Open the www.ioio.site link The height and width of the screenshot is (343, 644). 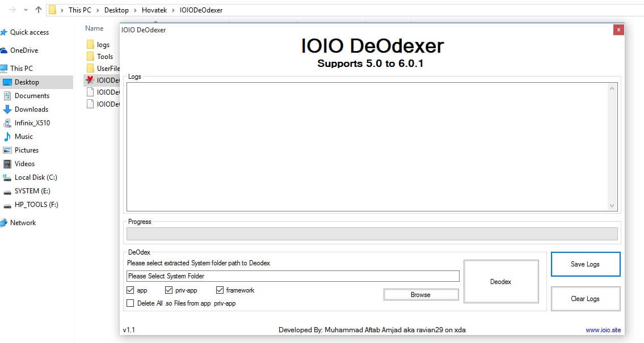click(603, 330)
